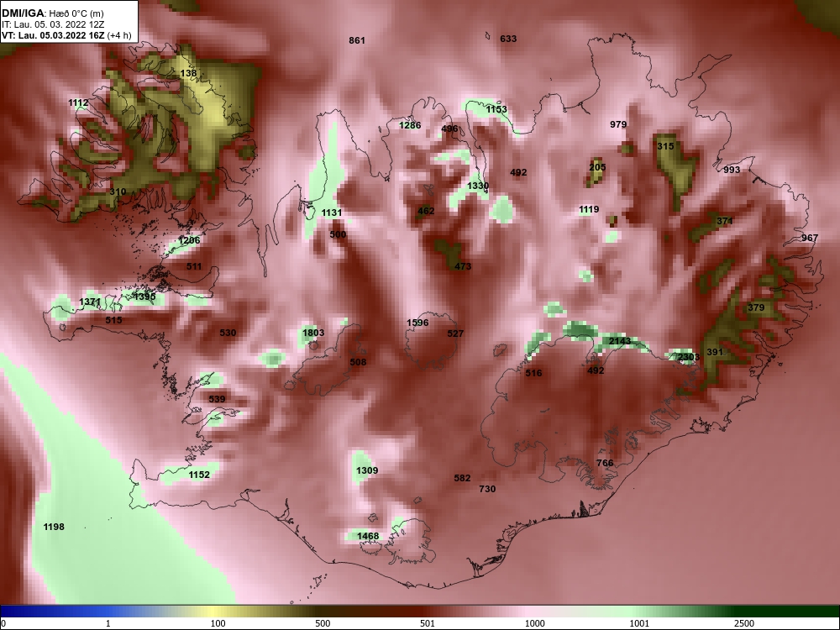
Task: Click the map value 530
Action: (x=228, y=333)
